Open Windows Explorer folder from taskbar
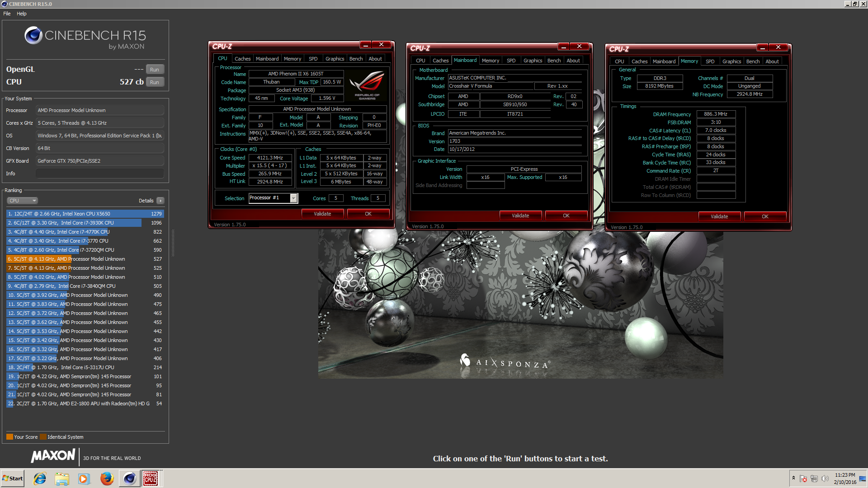 (62, 479)
